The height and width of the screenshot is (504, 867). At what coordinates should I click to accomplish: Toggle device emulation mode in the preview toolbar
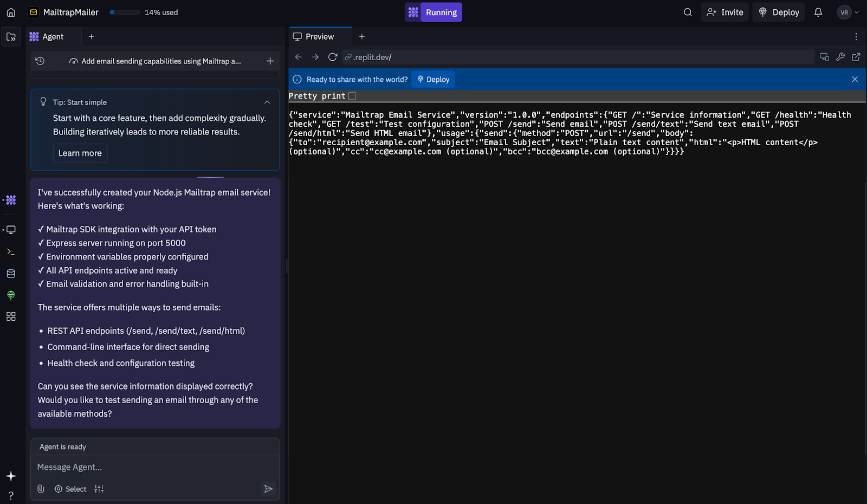pyautogui.click(x=824, y=57)
